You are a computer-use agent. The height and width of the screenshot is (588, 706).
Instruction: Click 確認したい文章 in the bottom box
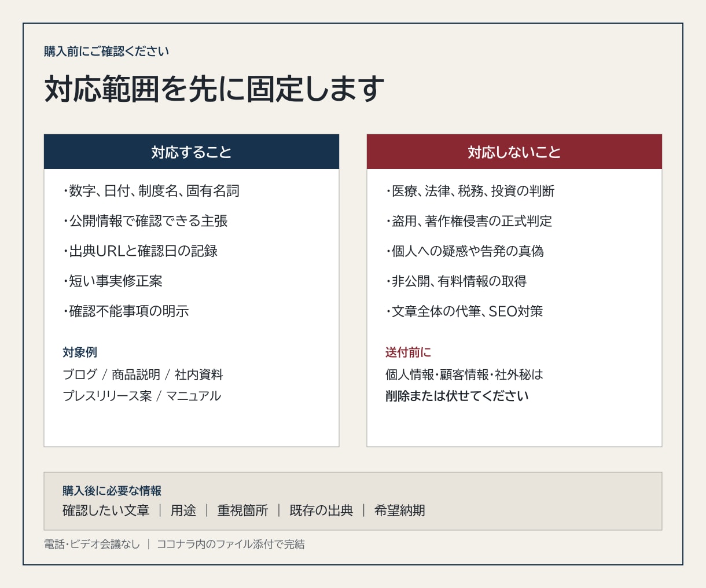pyautogui.click(x=106, y=510)
